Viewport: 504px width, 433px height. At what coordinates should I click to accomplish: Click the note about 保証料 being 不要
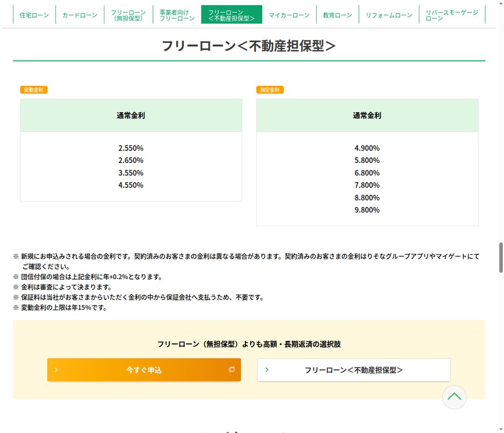click(x=139, y=297)
